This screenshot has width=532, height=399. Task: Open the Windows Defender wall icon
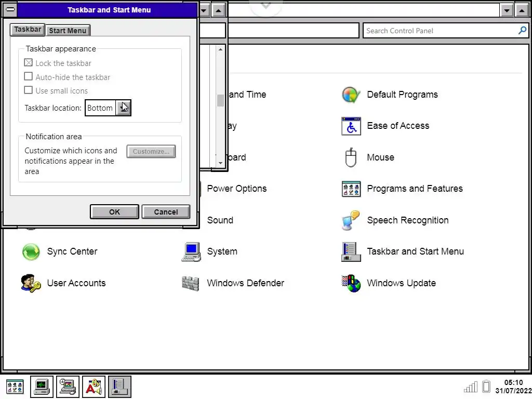pos(191,283)
